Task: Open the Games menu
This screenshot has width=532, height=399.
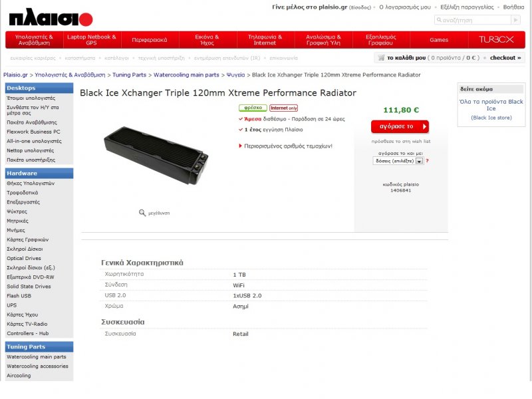Action: 439,40
